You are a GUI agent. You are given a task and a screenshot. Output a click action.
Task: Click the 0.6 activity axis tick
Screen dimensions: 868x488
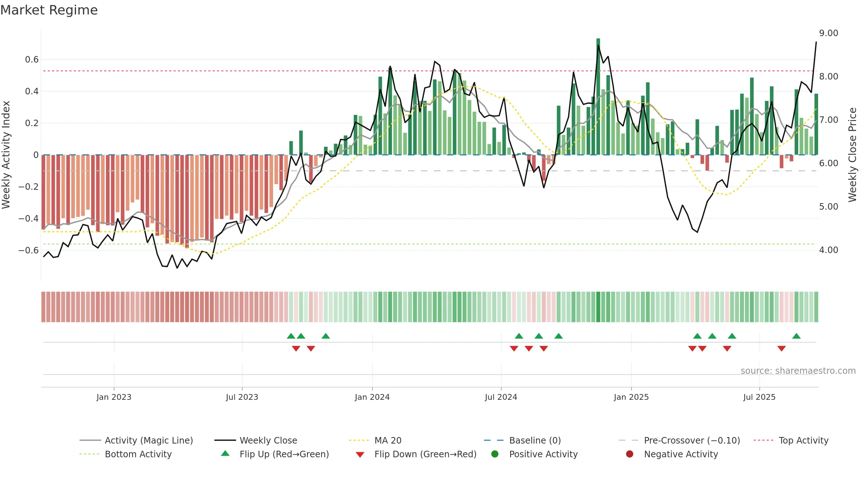[32, 60]
